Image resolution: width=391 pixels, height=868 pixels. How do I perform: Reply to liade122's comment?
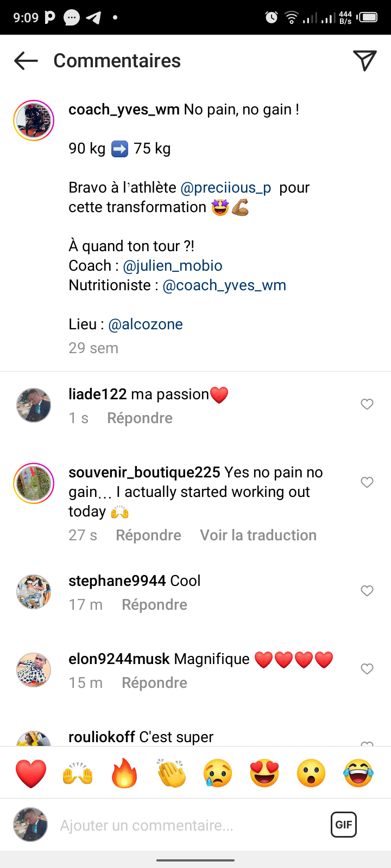140,418
